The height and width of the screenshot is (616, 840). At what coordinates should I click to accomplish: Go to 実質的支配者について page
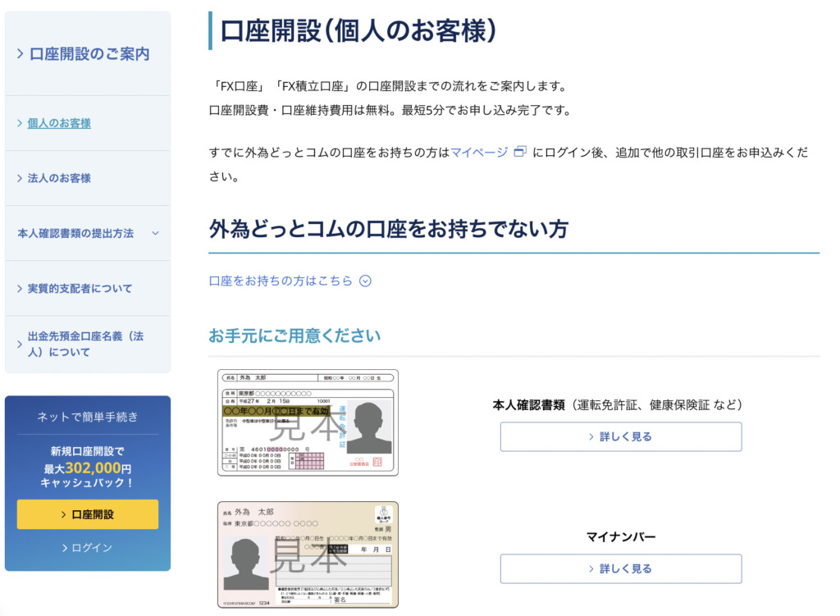pos(80,289)
